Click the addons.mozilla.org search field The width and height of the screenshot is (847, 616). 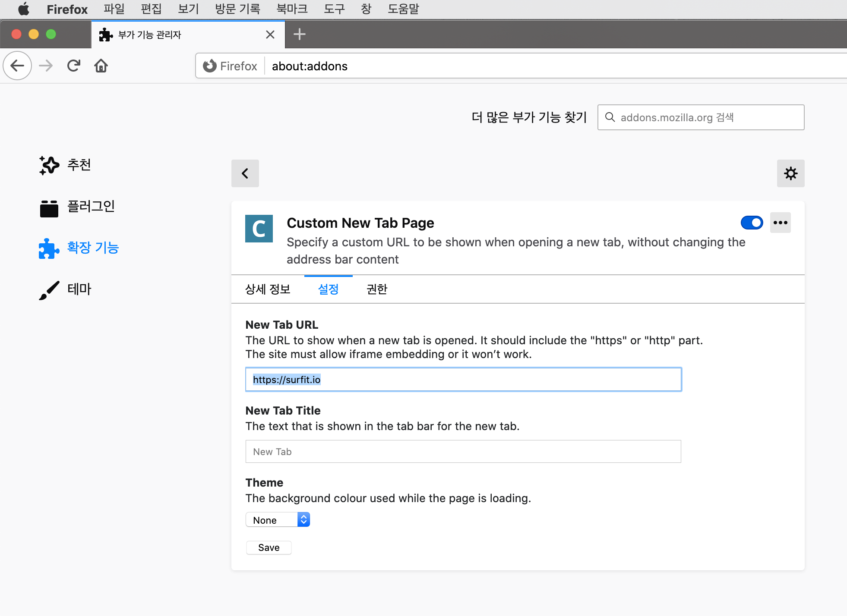point(701,117)
